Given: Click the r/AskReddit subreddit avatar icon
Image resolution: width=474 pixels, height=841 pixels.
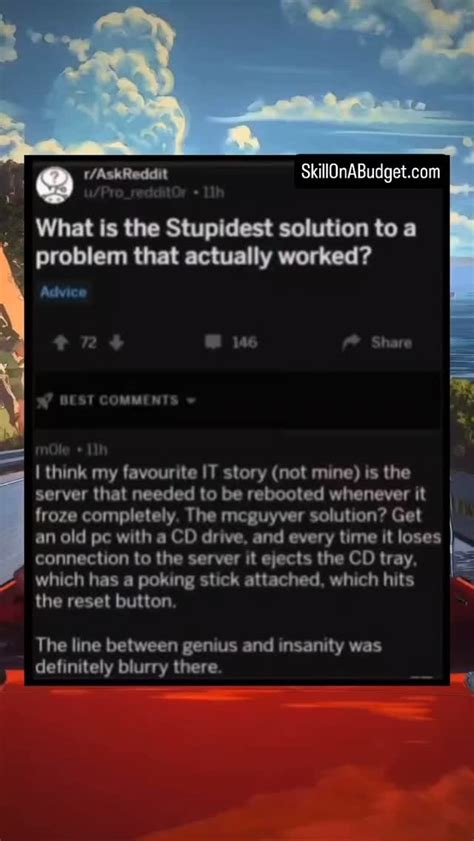Looking at the screenshot, I should [x=55, y=183].
